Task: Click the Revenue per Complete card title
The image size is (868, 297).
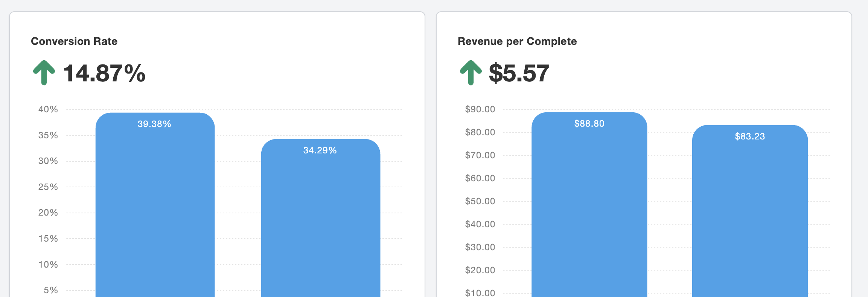Action: (517, 41)
